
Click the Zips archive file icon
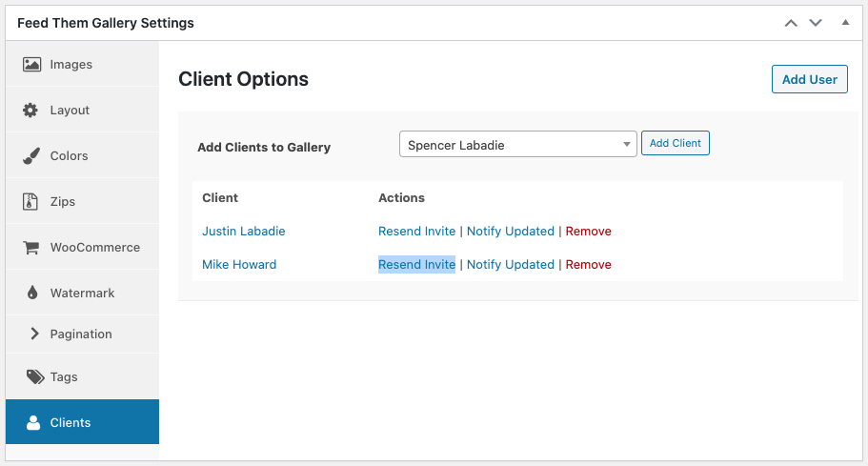30,201
